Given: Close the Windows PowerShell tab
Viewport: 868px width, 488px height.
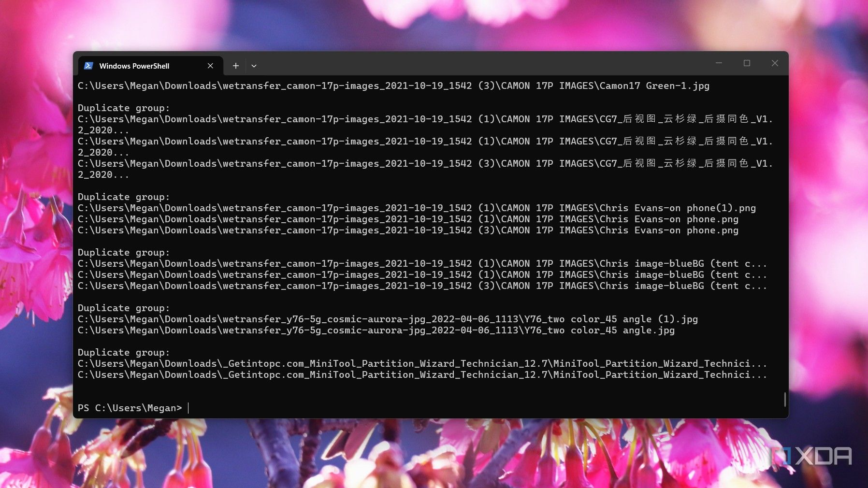Looking at the screenshot, I should (x=210, y=66).
